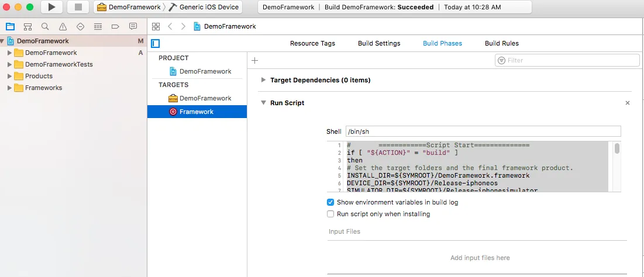Click the Shell path field
644x277 pixels.
(x=483, y=131)
